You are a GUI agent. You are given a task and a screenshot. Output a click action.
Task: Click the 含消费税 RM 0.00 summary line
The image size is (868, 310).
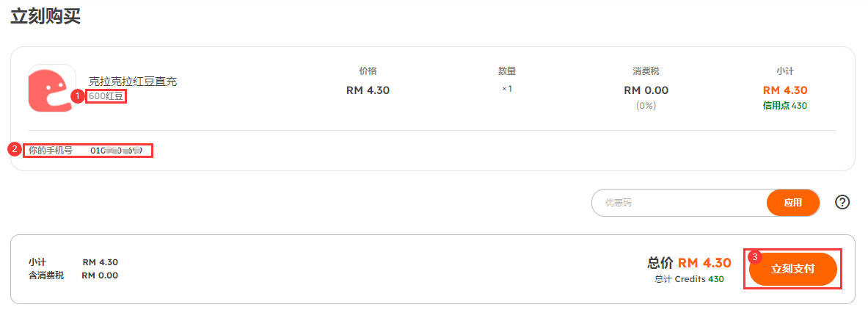click(73, 275)
